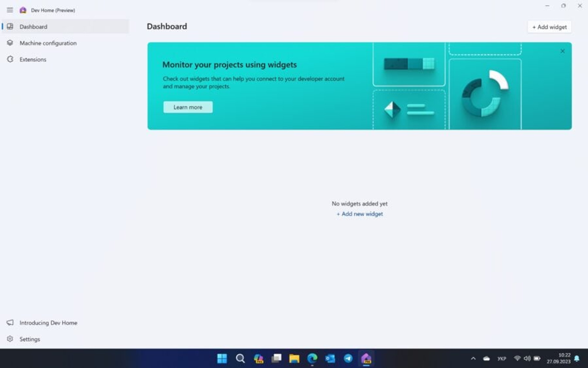Restore down the Dev Home window
The image size is (588, 368).
[x=563, y=6]
